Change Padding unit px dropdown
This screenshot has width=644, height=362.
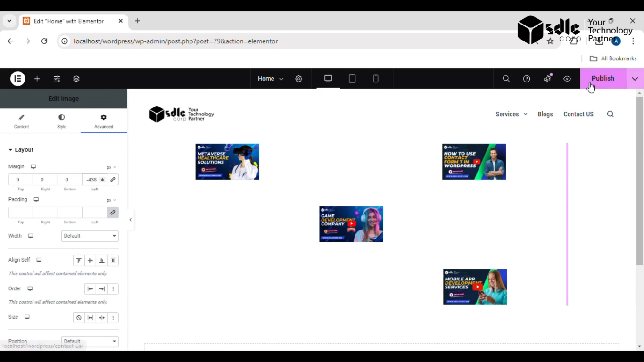111,200
